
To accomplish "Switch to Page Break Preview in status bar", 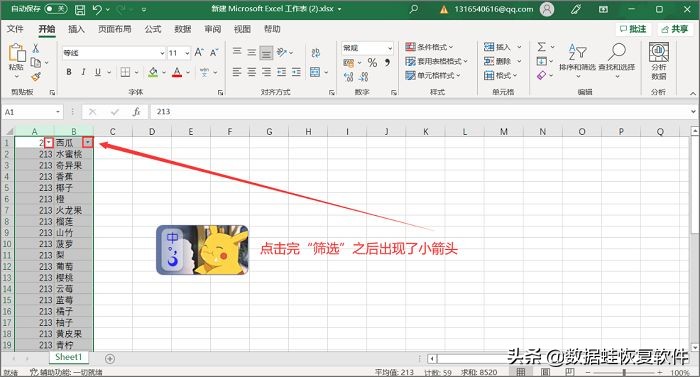I will [x=569, y=372].
